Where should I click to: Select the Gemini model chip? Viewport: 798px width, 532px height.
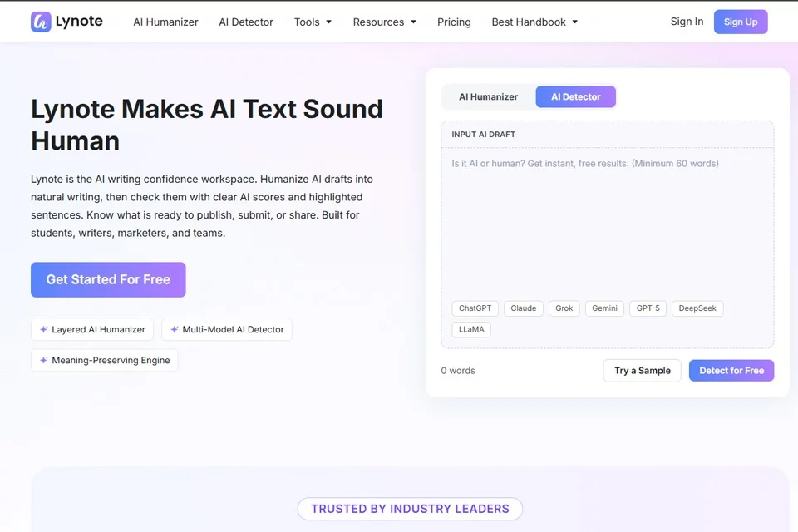tap(604, 308)
